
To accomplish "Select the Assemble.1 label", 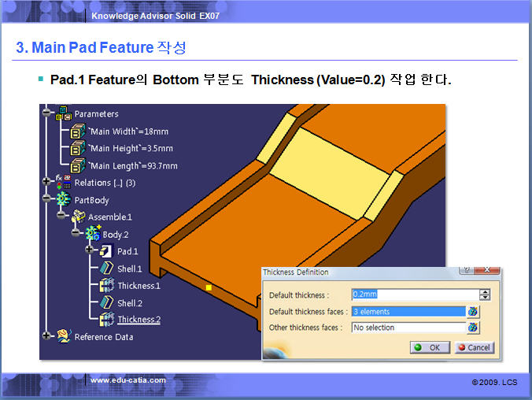I will tap(110, 217).
